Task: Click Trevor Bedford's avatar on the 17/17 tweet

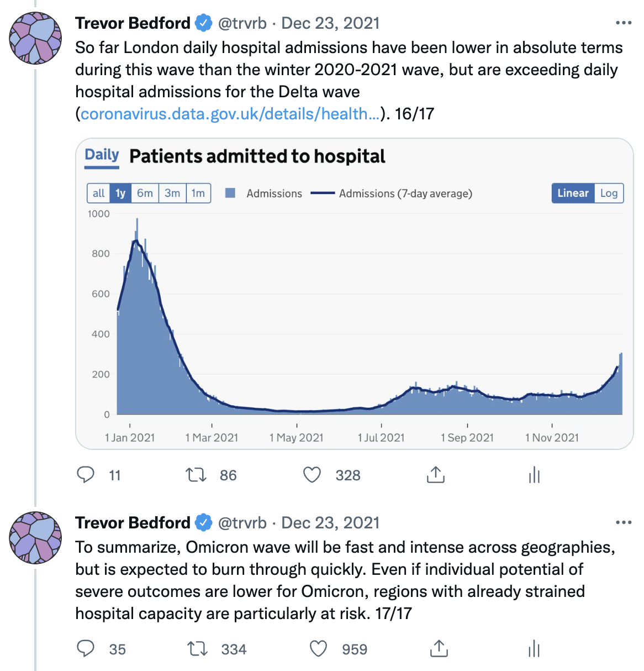Action: [x=35, y=538]
